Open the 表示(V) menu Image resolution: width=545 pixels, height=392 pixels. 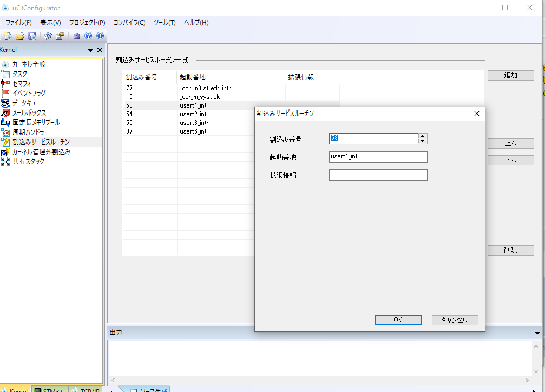tap(50, 23)
